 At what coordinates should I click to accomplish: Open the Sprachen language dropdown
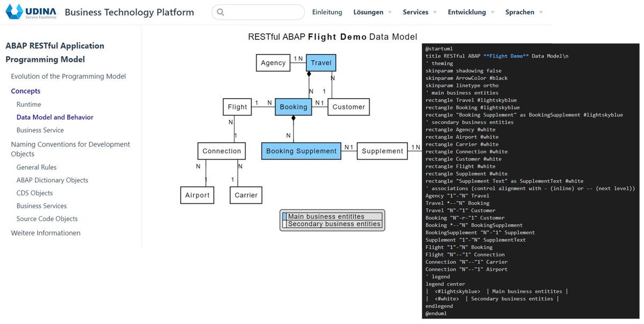(x=519, y=12)
